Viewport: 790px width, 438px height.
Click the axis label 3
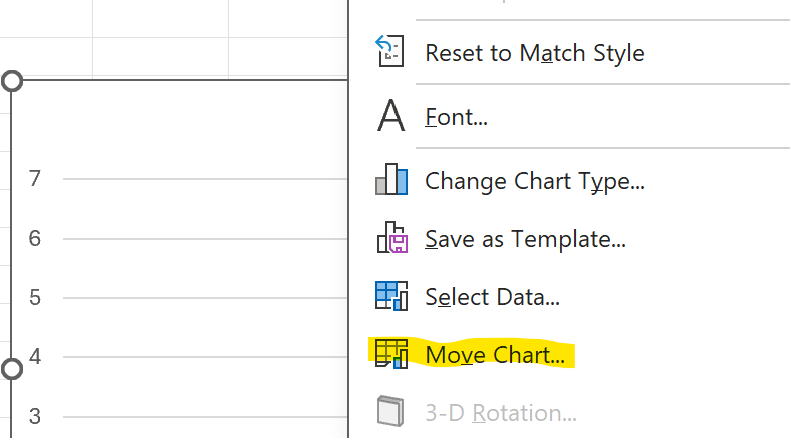(35, 415)
